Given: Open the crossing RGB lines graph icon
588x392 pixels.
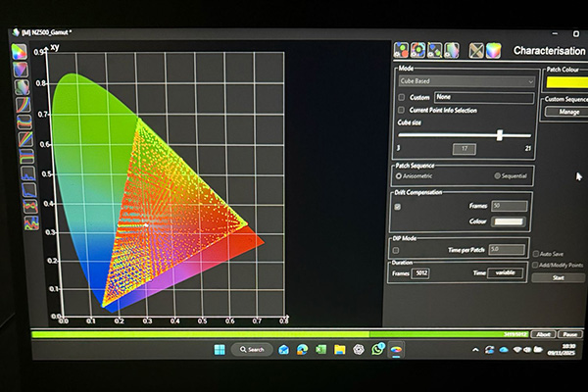Looking at the screenshot, I should [x=30, y=207].
